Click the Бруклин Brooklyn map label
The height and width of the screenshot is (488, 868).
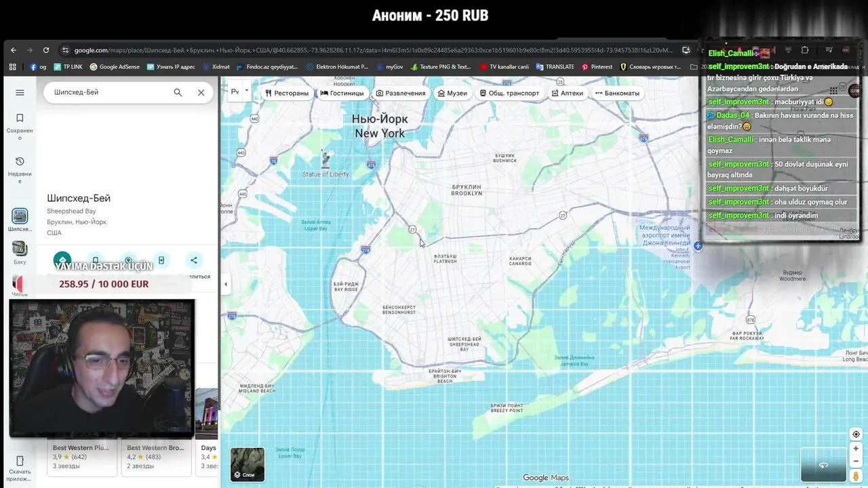pos(467,190)
